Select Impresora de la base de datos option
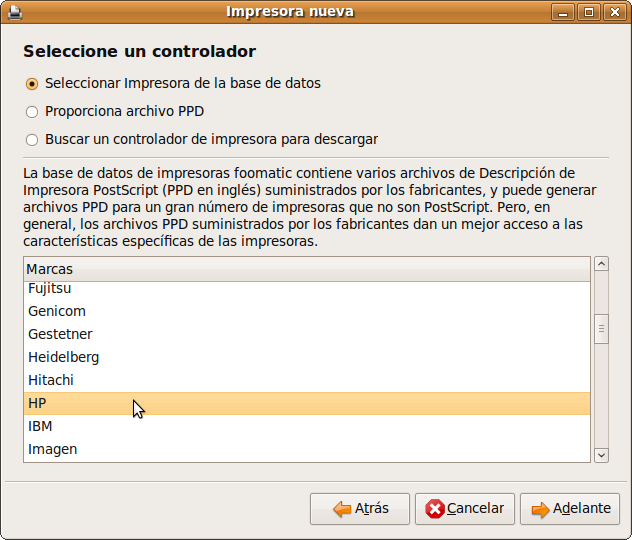 click(32, 84)
